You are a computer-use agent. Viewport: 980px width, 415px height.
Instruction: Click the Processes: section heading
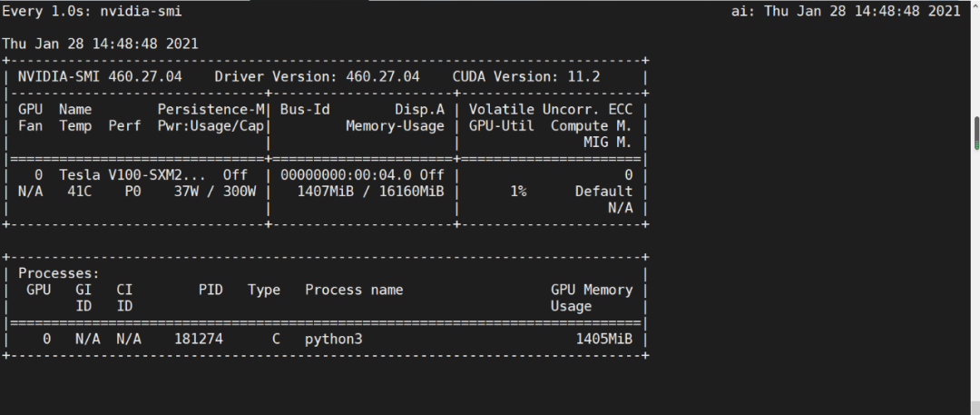coord(59,273)
